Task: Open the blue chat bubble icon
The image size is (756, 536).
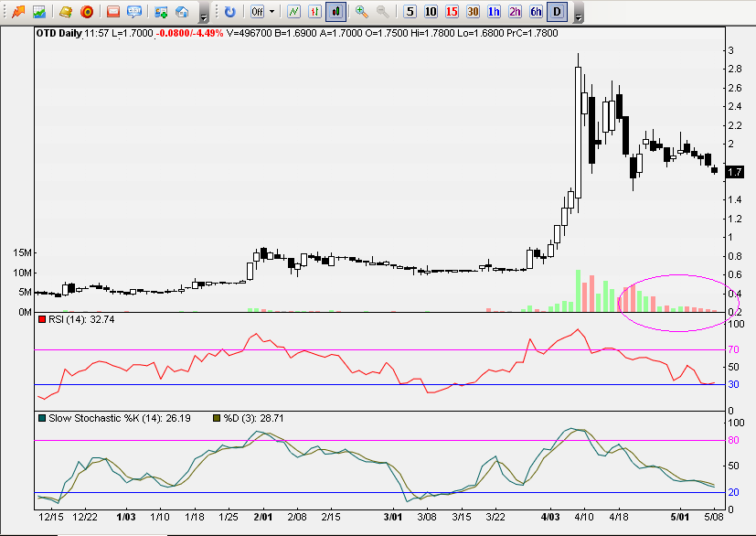Action: click(134, 12)
